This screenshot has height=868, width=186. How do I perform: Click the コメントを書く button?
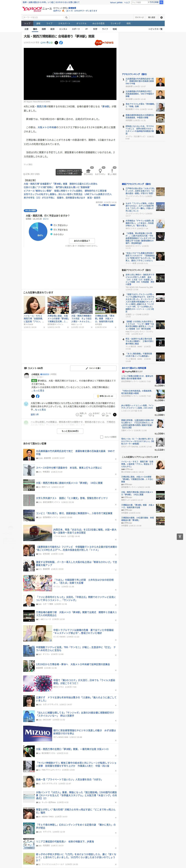click(93, 368)
